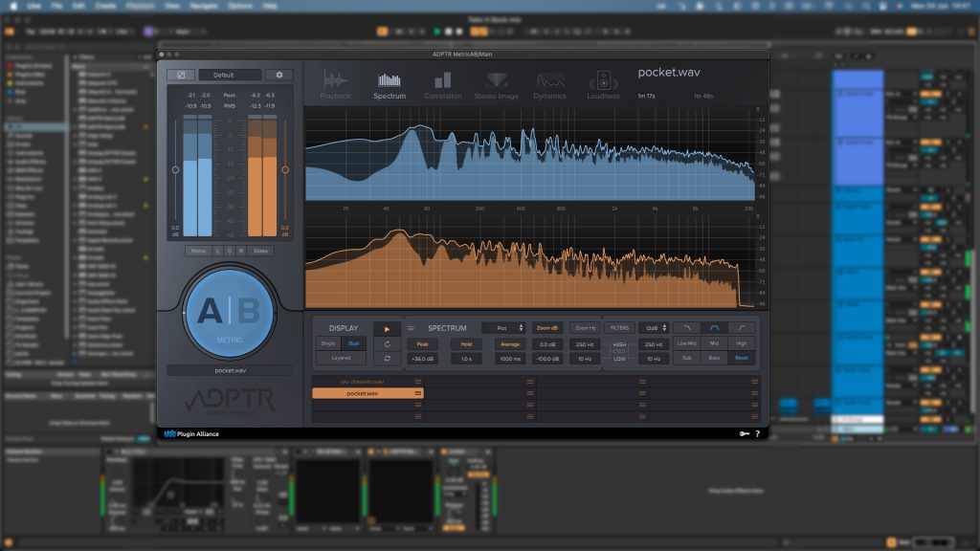Toggle Zoom dB on the spectrum
Image resolution: width=980 pixels, height=551 pixels.
point(548,328)
